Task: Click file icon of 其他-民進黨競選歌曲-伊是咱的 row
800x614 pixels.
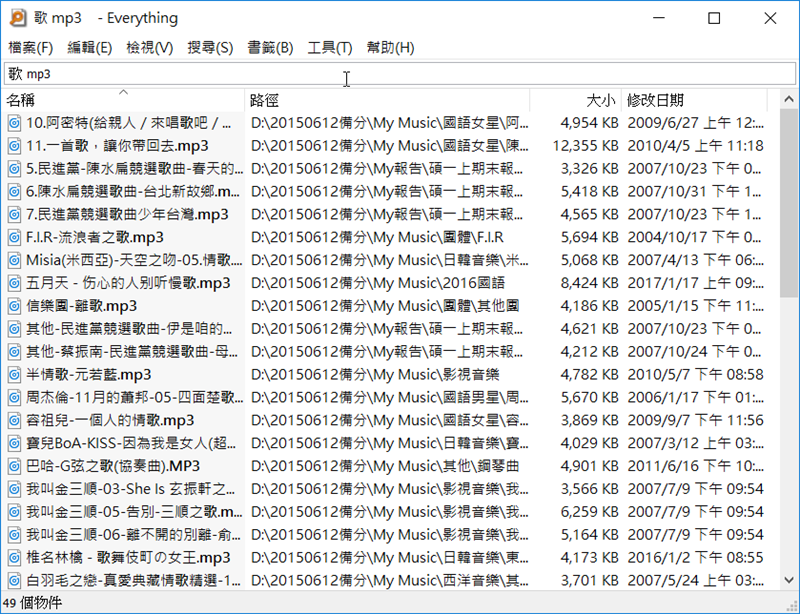Action: click(15, 329)
